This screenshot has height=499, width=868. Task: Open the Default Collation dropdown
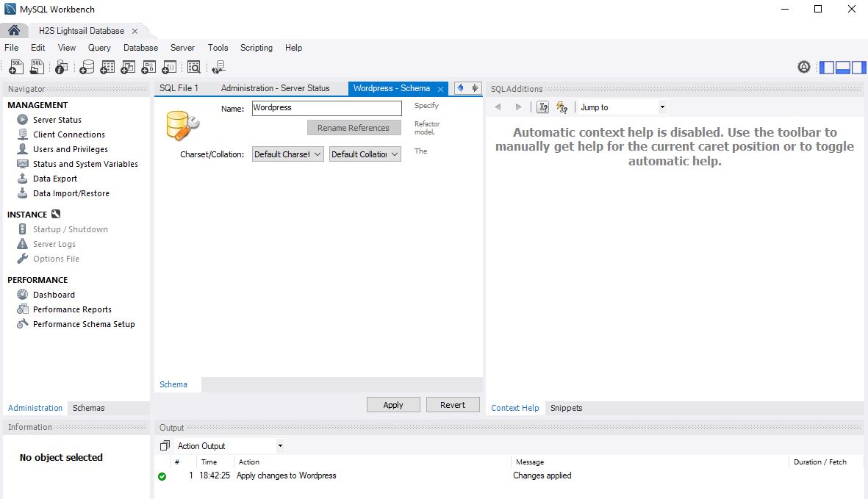[365, 154]
